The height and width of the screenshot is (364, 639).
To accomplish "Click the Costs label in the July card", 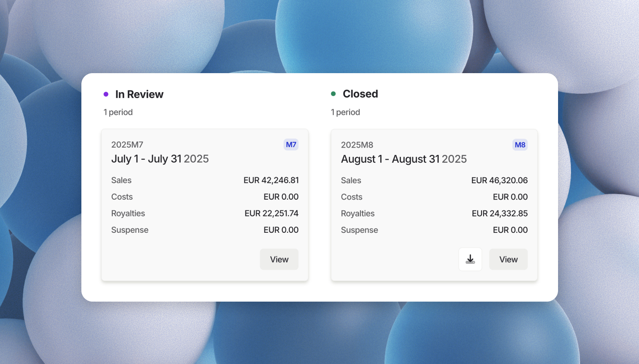I will [x=122, y=197].
